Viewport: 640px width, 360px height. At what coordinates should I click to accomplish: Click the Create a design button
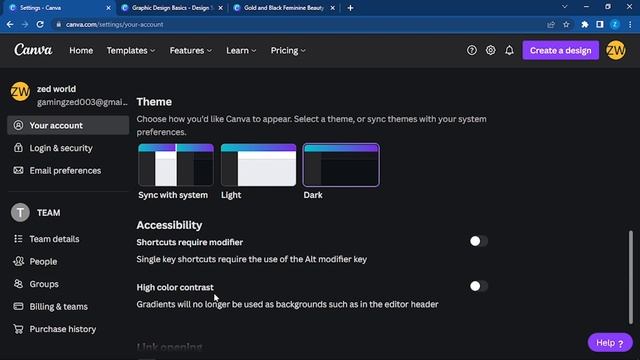point(560,50)
